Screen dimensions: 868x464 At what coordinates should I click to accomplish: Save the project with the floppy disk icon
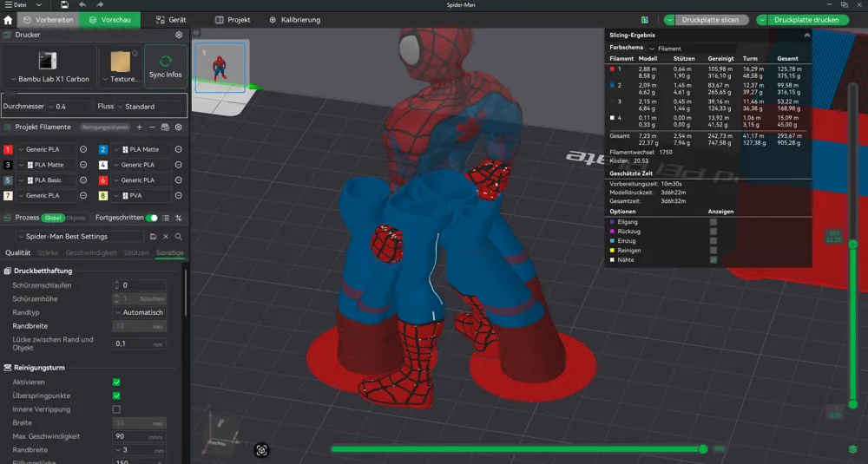point(65,5)
